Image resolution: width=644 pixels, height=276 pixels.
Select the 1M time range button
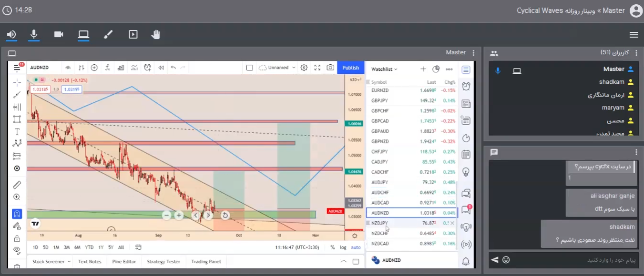56,247
